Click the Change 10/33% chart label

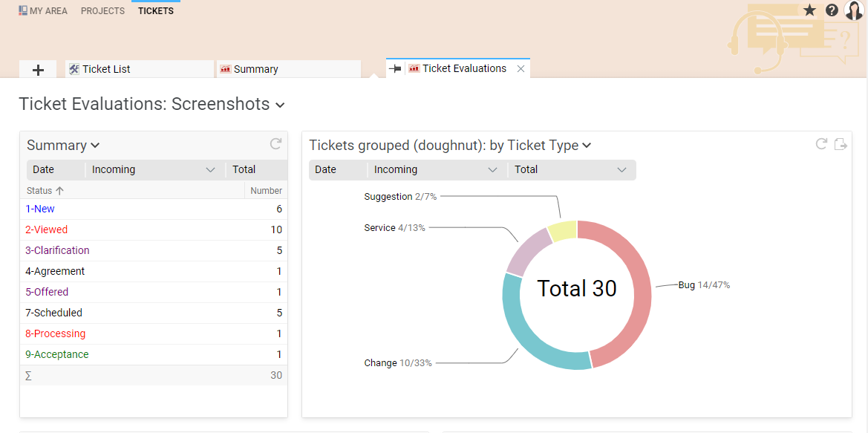pyautogui.click(x=398, y=363)
